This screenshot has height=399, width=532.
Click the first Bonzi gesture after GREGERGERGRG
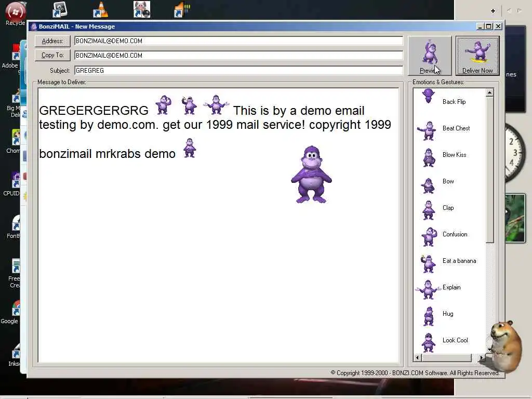[x=164, y=105]
